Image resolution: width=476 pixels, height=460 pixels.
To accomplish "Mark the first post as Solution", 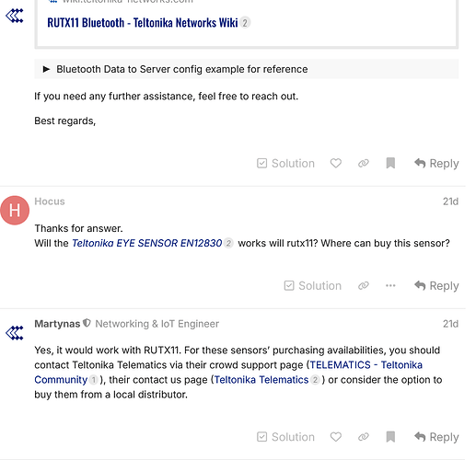I will [x=285, y=163].
